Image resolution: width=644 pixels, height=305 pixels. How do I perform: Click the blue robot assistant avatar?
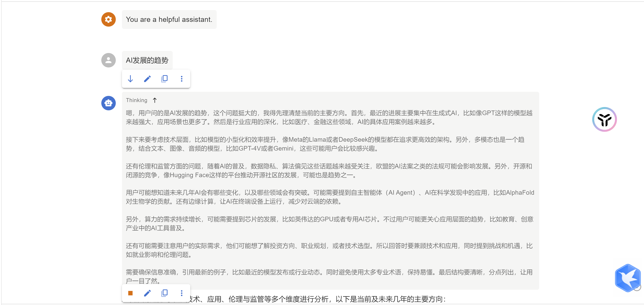(x=108, y=103)
